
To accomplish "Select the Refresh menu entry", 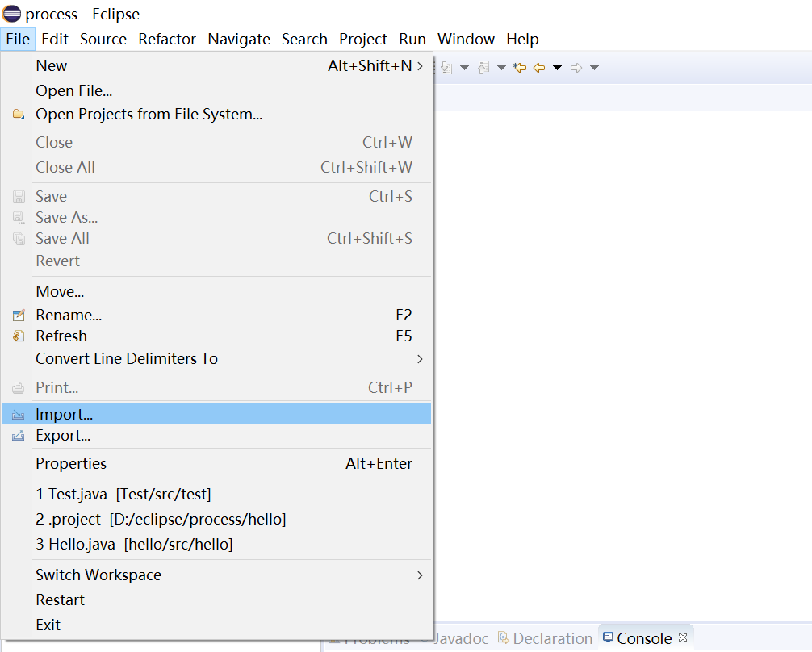I will click(216, 336).
